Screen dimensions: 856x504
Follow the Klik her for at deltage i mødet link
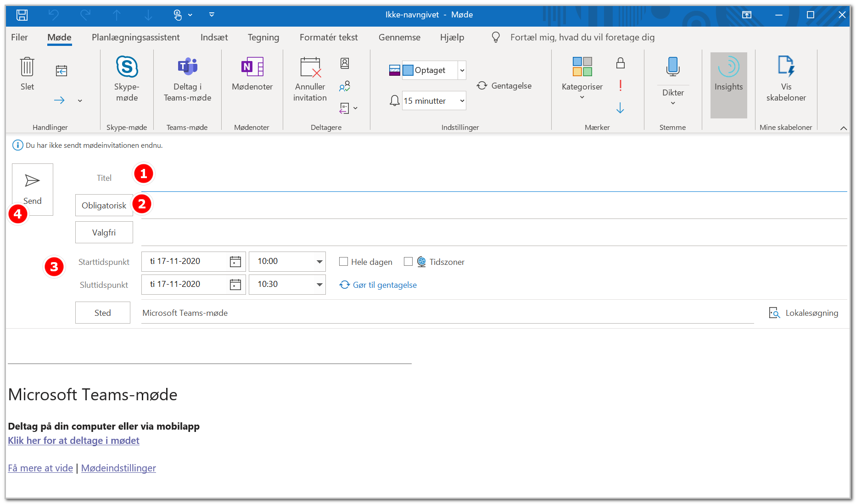73,441
